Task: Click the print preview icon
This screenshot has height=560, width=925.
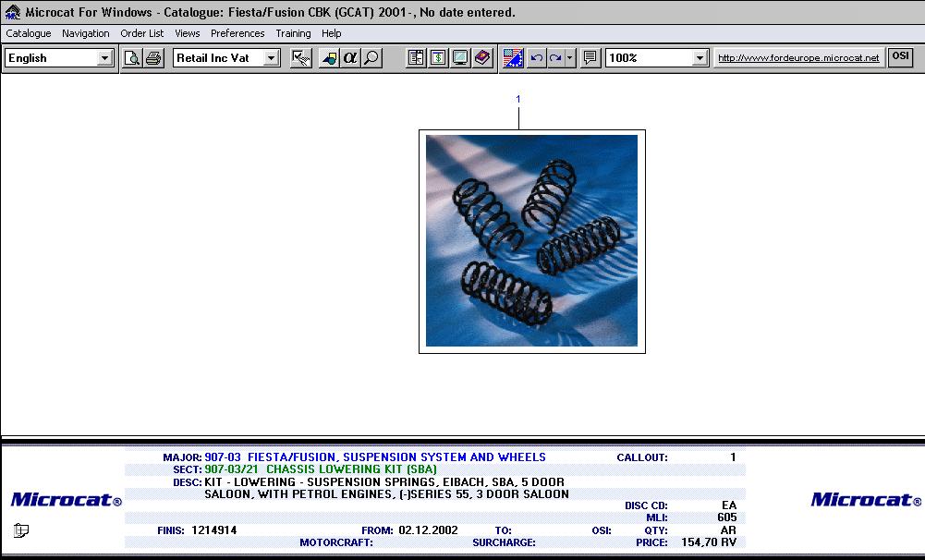Action: click(132, 58)
